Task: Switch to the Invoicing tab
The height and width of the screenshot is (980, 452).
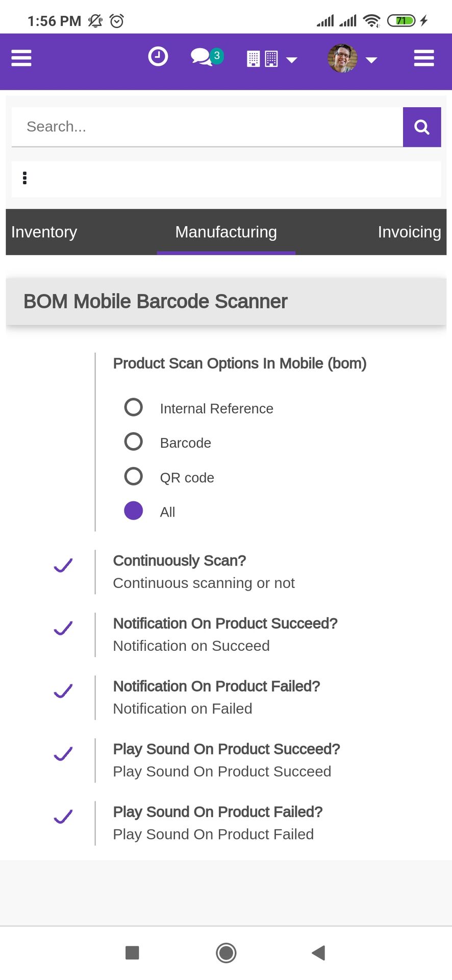Action: (409, 232)
